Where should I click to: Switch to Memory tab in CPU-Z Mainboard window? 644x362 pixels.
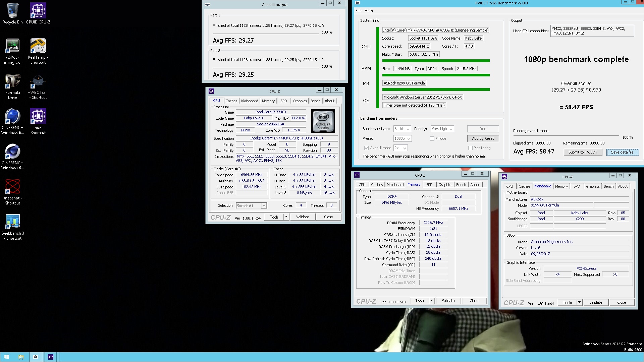pyautogui.click(x=561, y=186)
